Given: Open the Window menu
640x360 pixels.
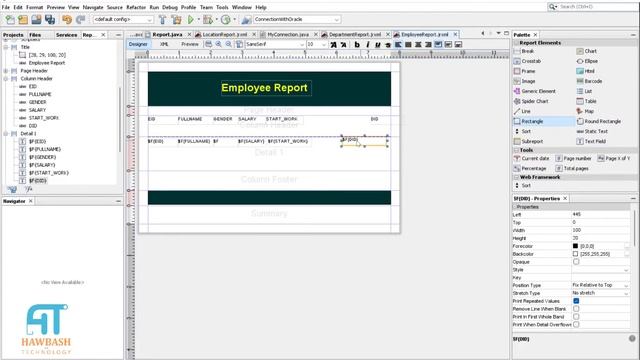Looking at the screenshot, I should pos(242,7).
